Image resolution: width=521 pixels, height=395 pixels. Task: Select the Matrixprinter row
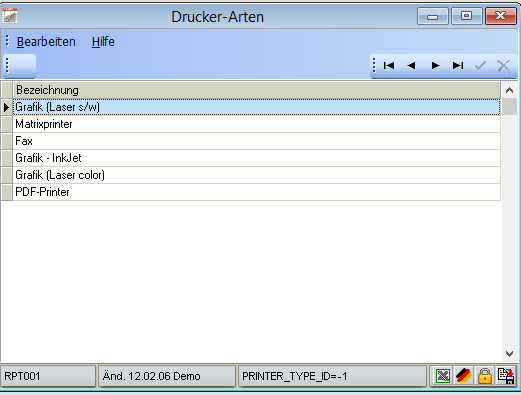click(x=257, y=124)
